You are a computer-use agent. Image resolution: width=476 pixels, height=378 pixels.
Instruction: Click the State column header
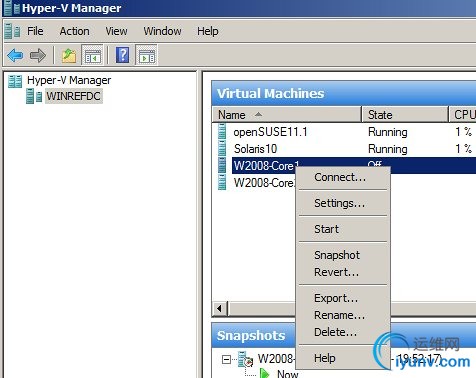(405, 115)
